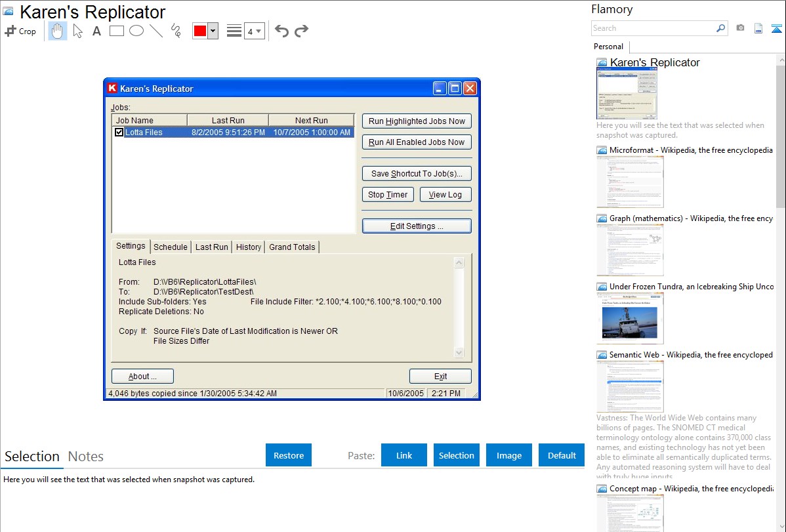Click the document page icon in Flamory
Screen dimensions: 786x532
(758, 28)
